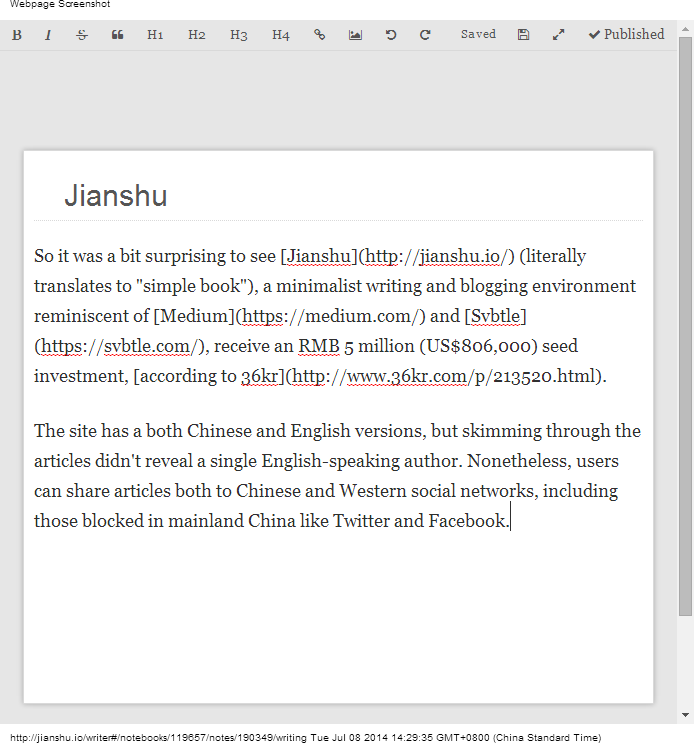Click the word "Twitter" in the second paragraph
Image resolution: width=694 pixels, height=744 pixels.
361,521
